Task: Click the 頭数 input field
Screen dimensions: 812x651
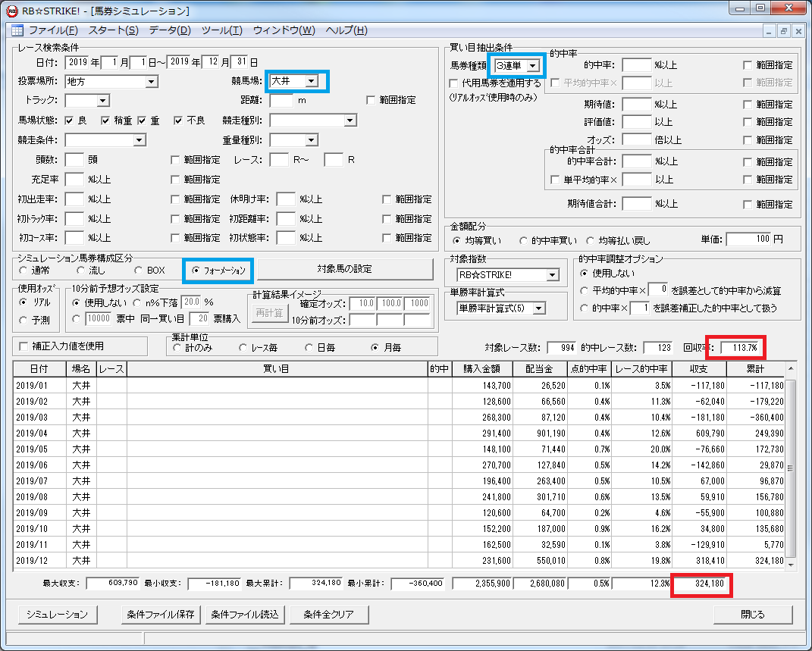Action: coord(74,159)
